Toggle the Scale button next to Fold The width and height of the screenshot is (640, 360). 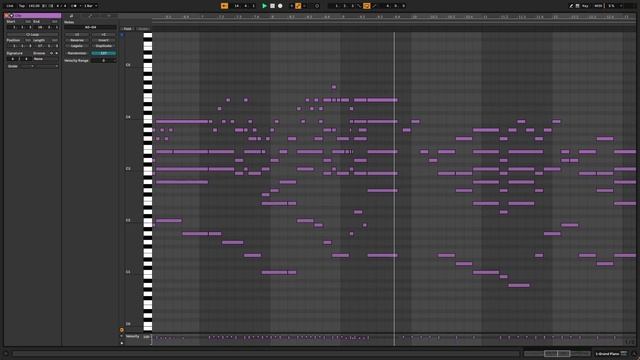point(142,29)
